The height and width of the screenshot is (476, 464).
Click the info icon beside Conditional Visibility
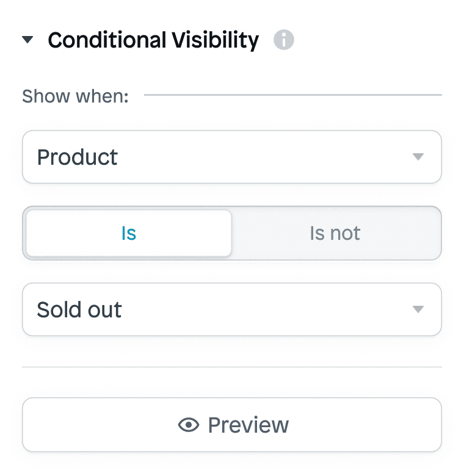[x=283, y=40]
